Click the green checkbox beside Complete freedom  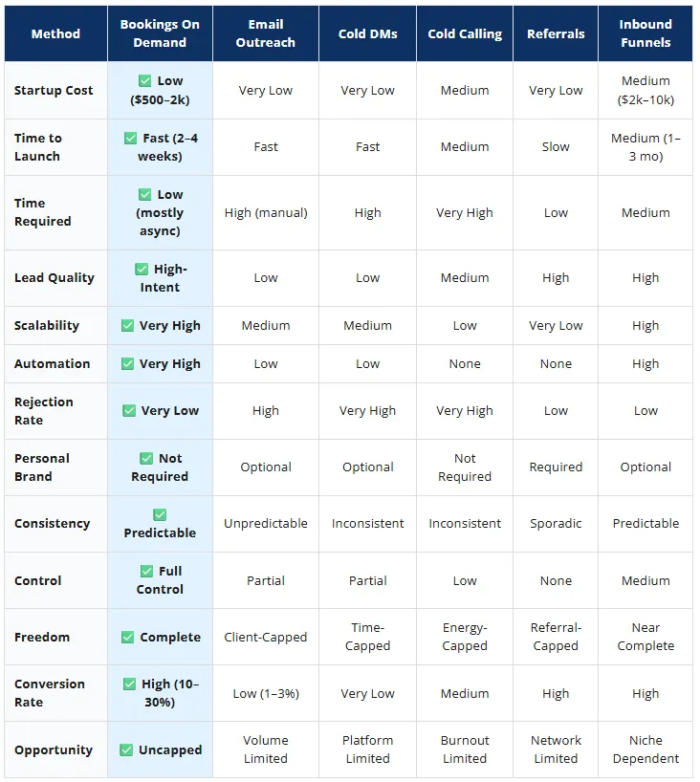click(128, 638)
